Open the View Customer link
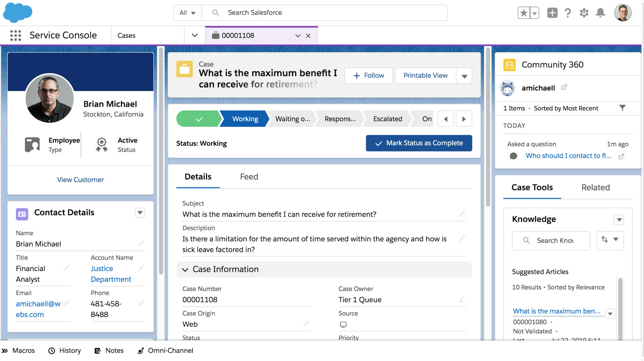Image resolution: width=644 pixels, height=361 pixels. click(x=80, y=179)
